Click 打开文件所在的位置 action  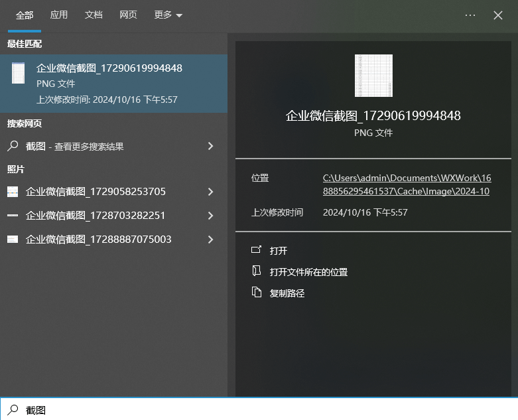point(308,272)
